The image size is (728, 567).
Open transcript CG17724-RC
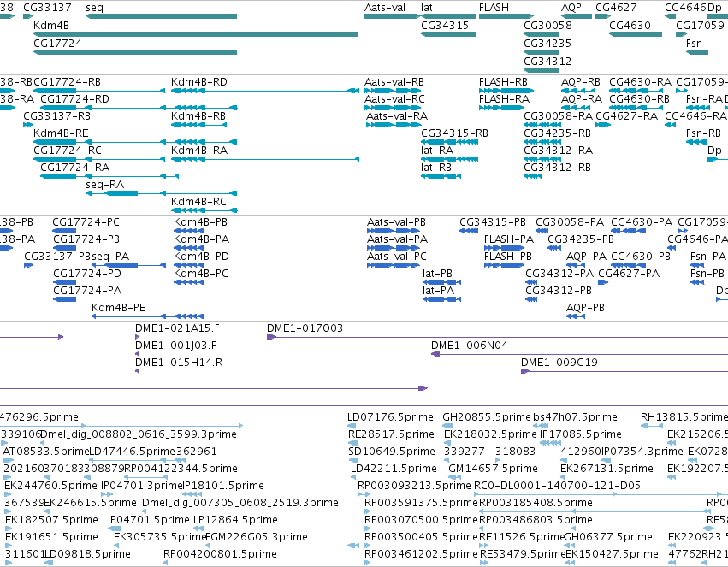tap(67, 151)
